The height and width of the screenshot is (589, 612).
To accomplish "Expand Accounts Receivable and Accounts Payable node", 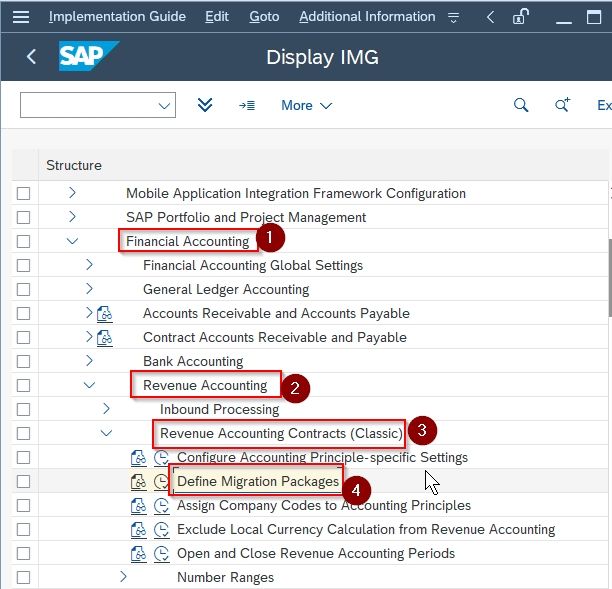I will pyautogui.click(x=89, y=313).
